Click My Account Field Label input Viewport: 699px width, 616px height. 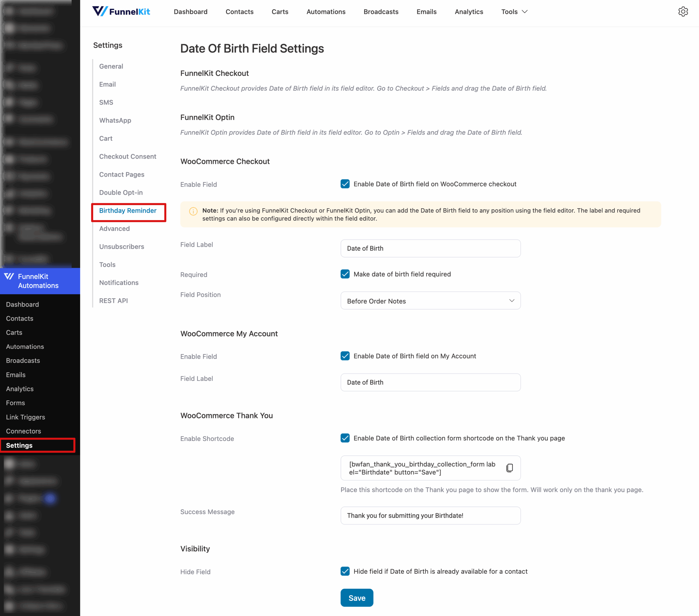430,382
